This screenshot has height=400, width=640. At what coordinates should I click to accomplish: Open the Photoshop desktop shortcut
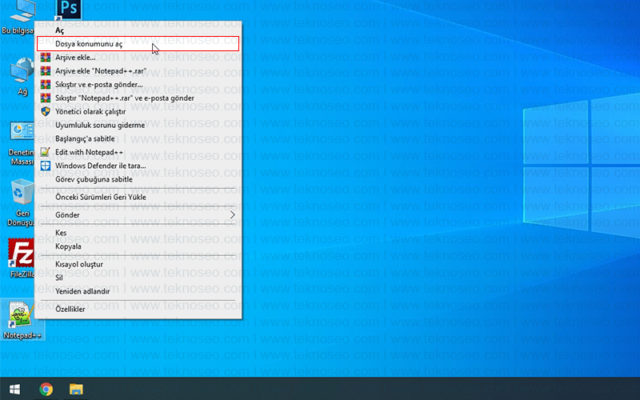[x=68, y=9]
